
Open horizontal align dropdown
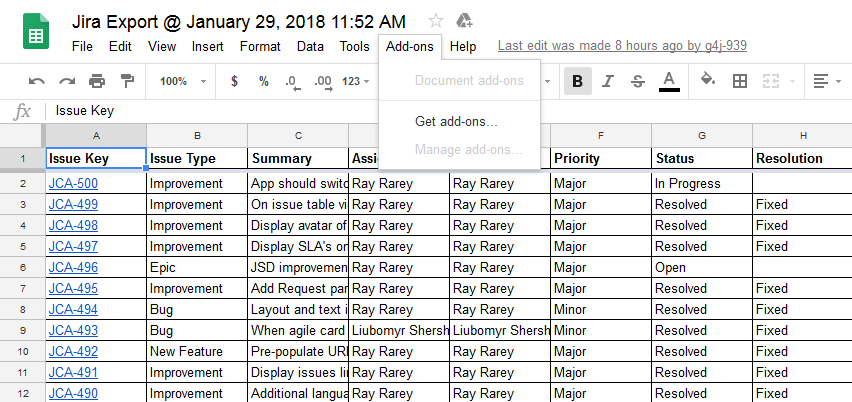pos(825,81)
